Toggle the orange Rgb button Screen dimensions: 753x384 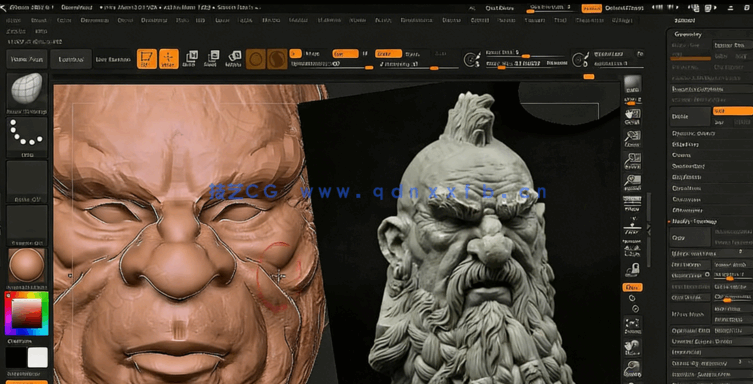[345, 54]
